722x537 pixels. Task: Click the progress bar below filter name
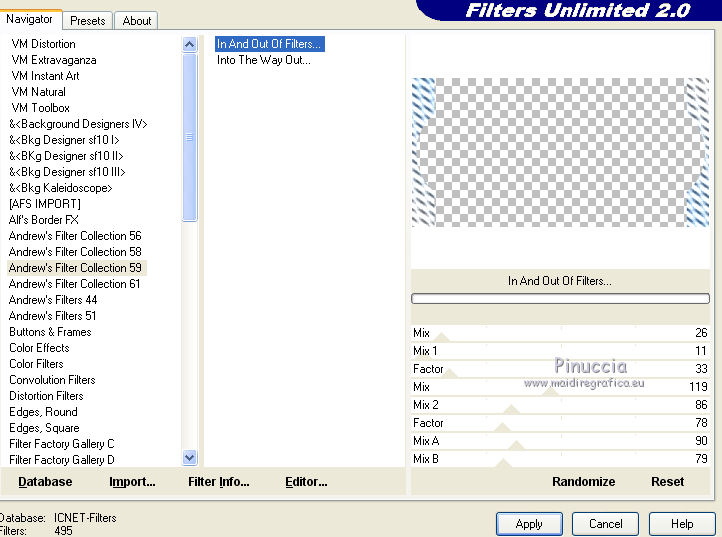click(560, 298)
